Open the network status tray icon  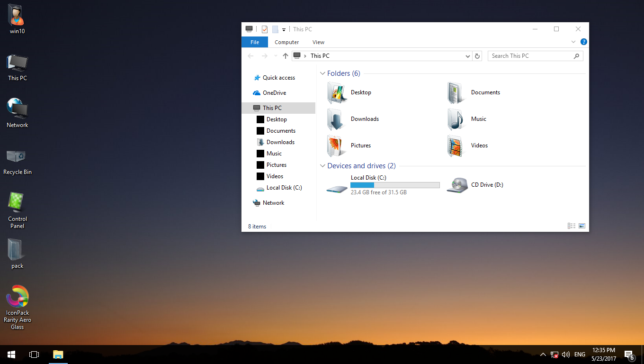point(554,355)
